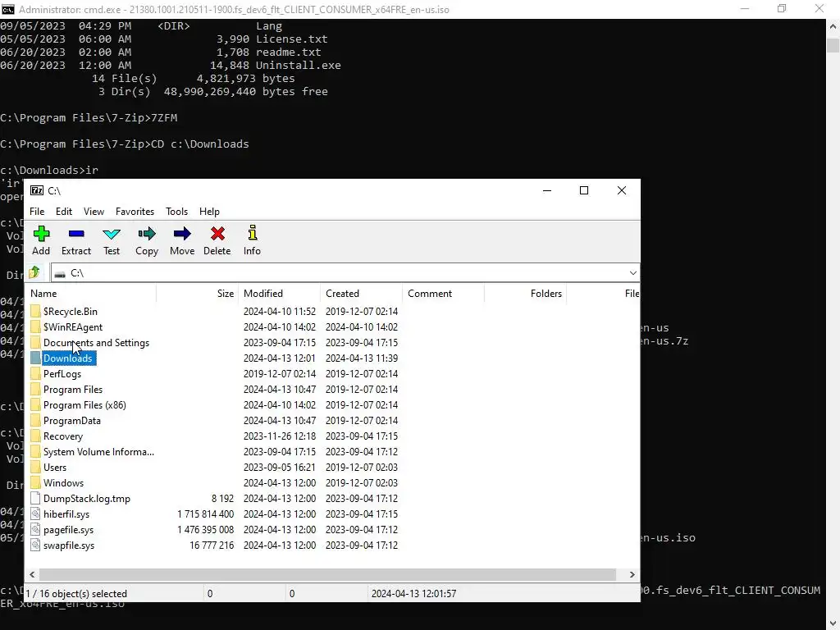
Task: Maximize the 7-Zip File Manager window
Action: [584, 190]
